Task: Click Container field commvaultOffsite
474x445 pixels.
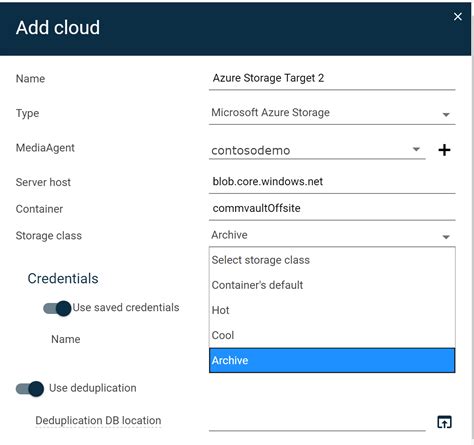Action: point(332,209)
